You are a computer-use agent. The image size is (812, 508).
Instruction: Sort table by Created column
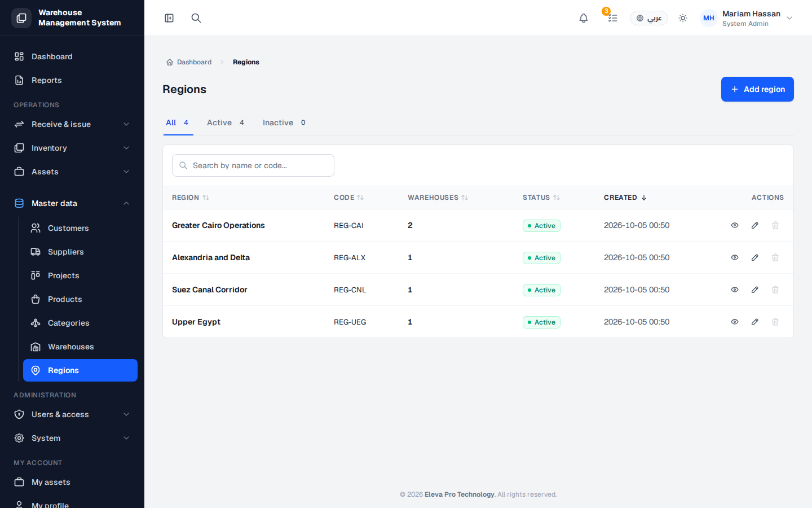point(625,198)
